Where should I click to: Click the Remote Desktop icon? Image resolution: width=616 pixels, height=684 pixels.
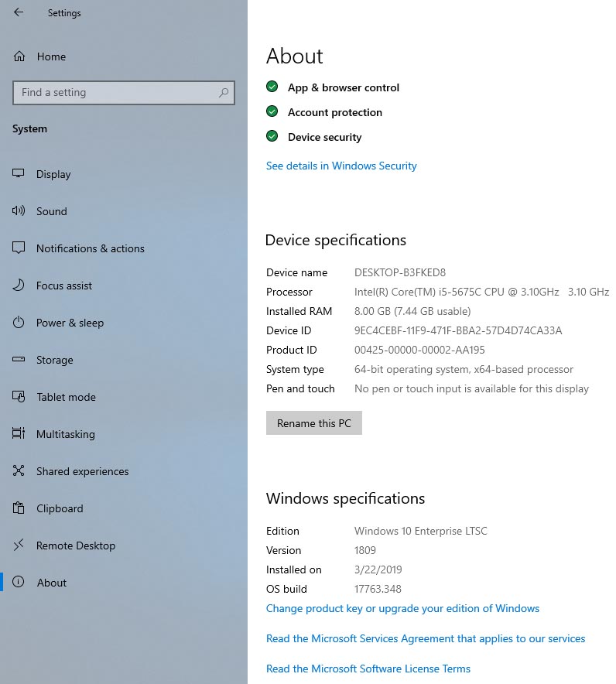(19, 545)
